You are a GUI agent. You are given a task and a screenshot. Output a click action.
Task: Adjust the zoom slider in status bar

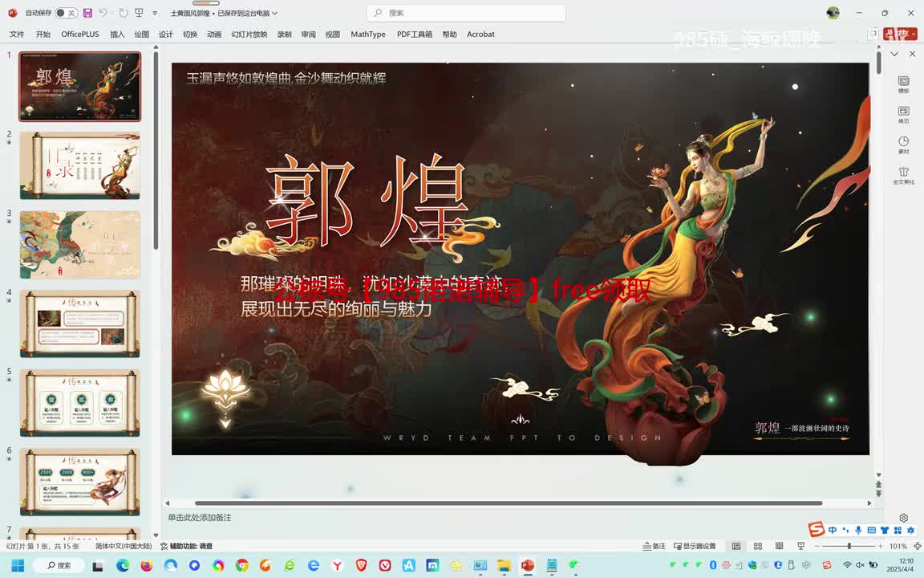tap(849, 546)
